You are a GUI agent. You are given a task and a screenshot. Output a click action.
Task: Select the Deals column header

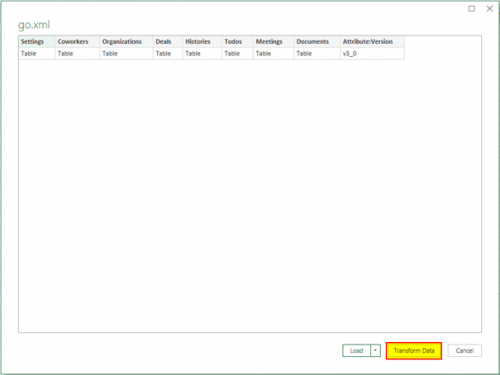point(168,42)
